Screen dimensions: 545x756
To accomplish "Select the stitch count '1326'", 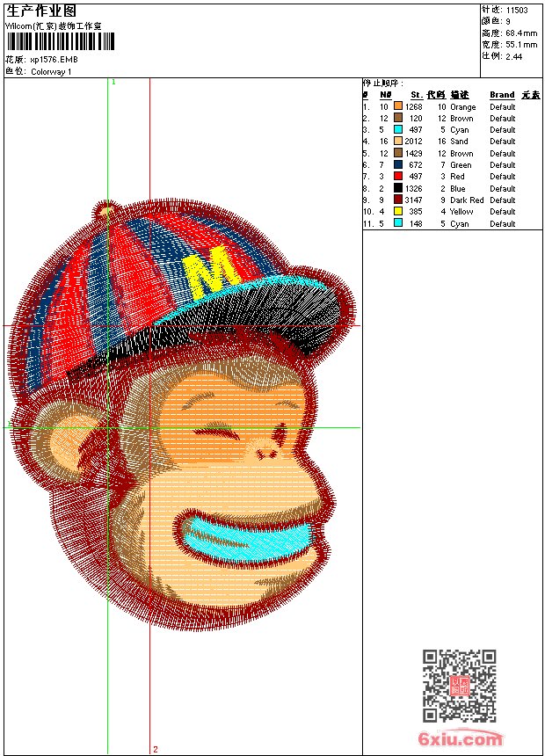I will coord(413,188).
